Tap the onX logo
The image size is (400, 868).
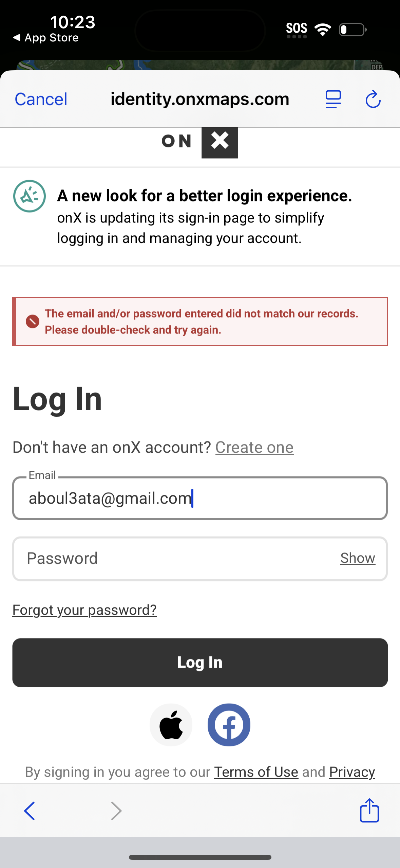[200, 142]
